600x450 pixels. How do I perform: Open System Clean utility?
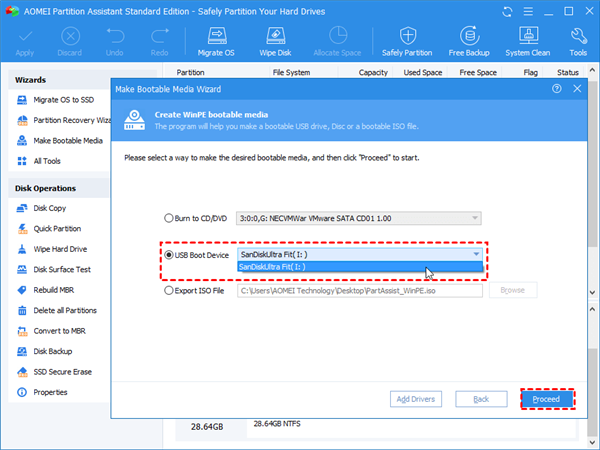528,42
